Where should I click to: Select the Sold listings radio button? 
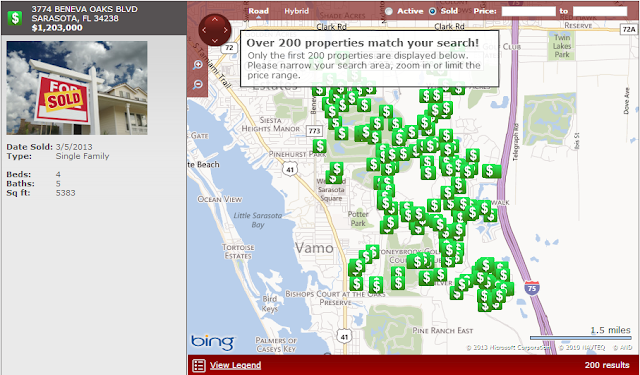pyautogui.click(x=433, y=11)
